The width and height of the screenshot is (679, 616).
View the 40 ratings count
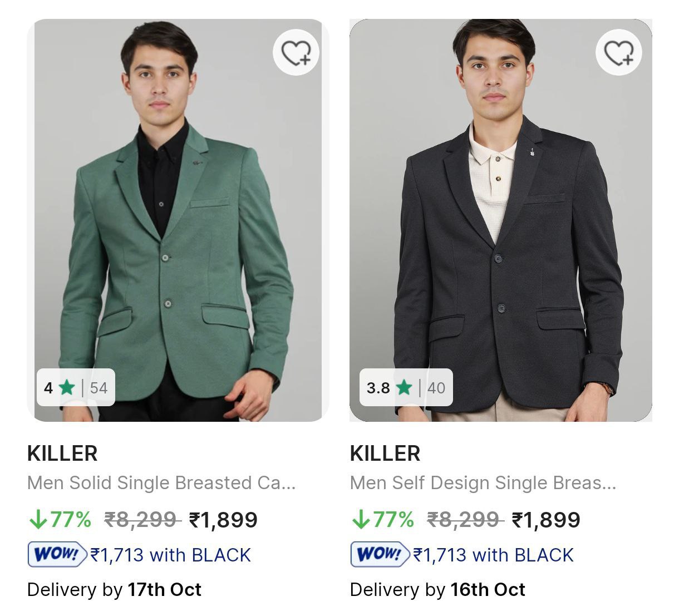pyautogui.click(x=436, y=387)
